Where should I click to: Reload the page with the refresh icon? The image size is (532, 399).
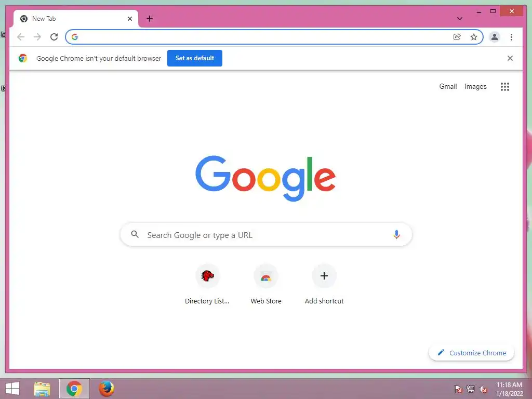(x=54, y=37)
